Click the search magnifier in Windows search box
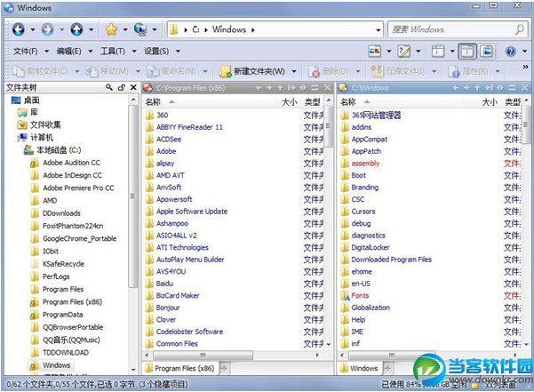Image resolution: width=534 pixels, height=392 pixels. 520,29
